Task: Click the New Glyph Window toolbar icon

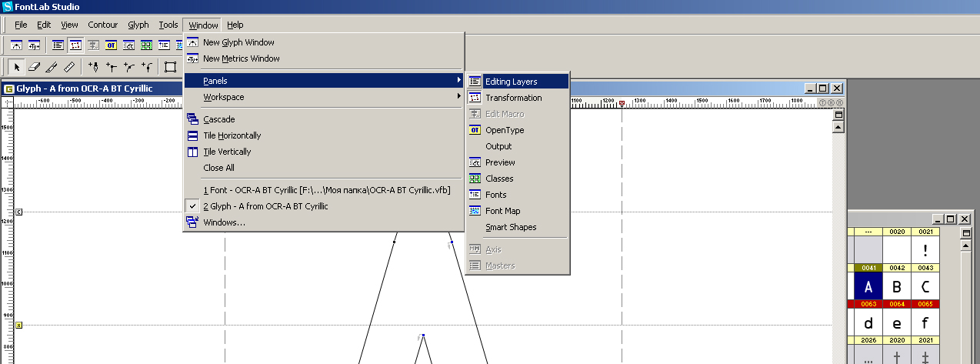Action: pos(15,45)
